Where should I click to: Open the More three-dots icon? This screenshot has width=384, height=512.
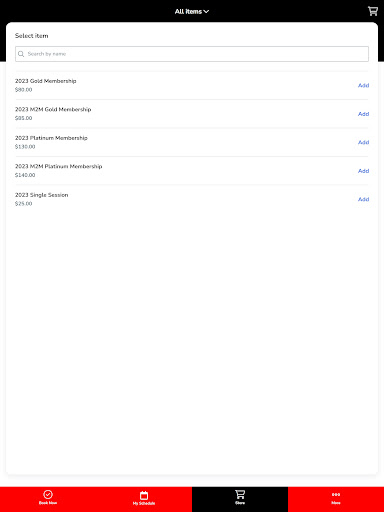pos(336,495)
